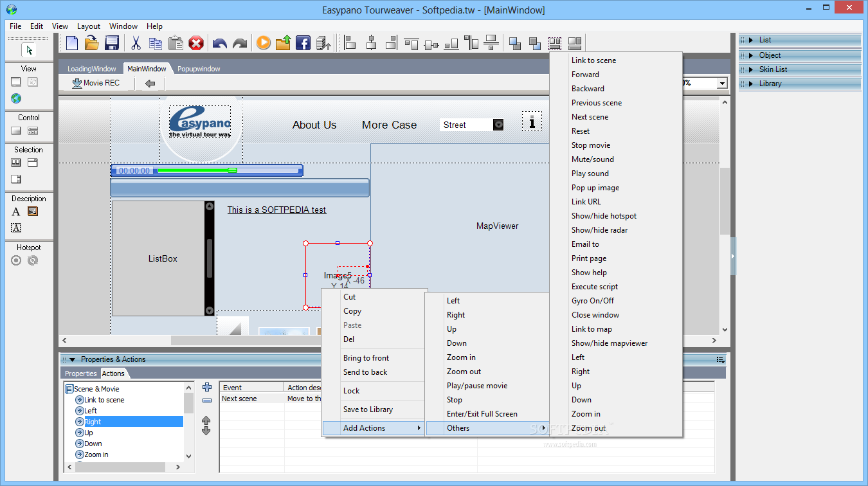The image size is (868, 486).
Task: Click the Copy icon in the toolbar
Action: 156,43
